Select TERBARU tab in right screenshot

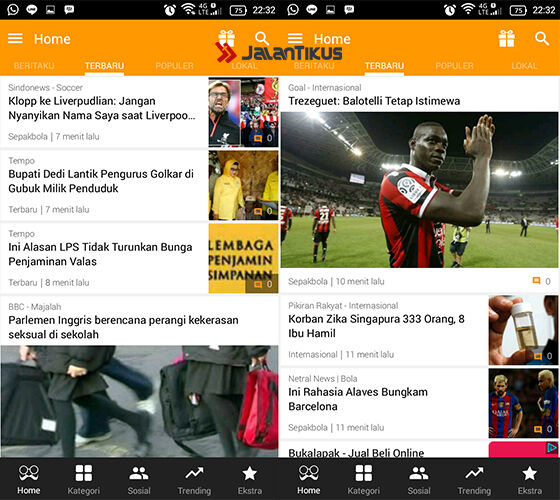coord(384,66)
